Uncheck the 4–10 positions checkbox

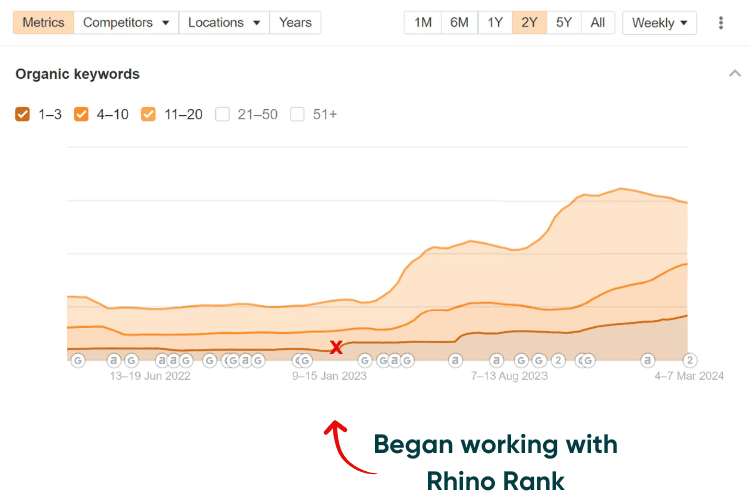tap(82, 114)
